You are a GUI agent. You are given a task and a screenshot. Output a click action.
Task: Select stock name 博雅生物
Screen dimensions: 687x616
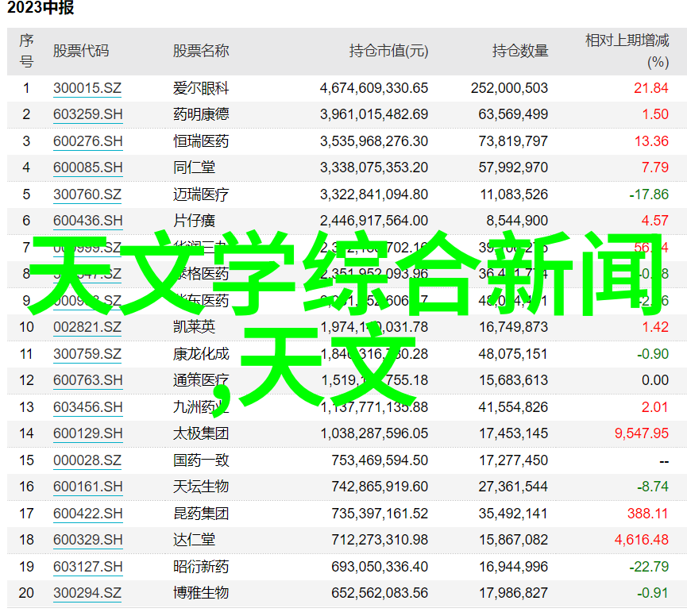[x=201, y=593]
